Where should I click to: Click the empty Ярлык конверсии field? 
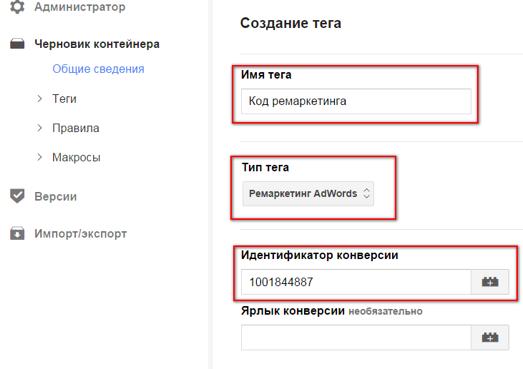click(356, 337)
